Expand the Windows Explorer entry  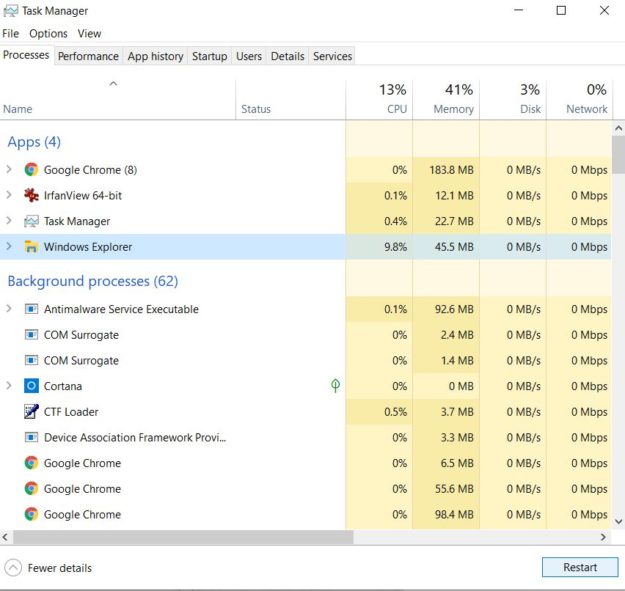[x=9, y=246]
